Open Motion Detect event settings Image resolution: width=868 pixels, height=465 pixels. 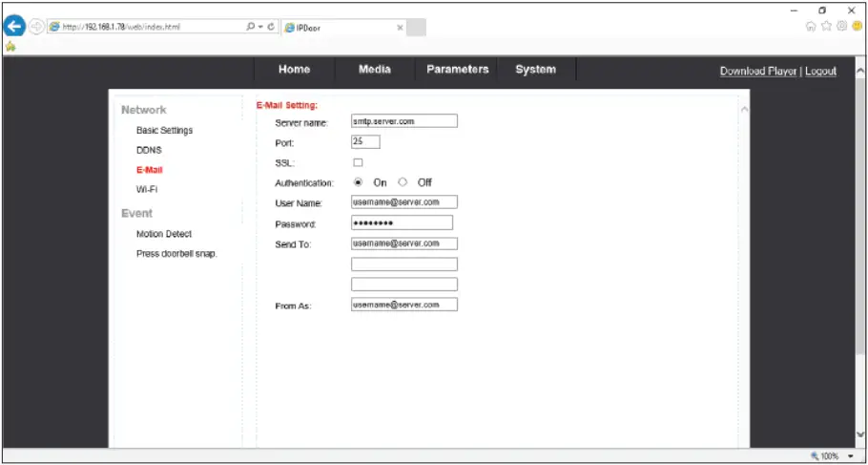pos(164,234)
